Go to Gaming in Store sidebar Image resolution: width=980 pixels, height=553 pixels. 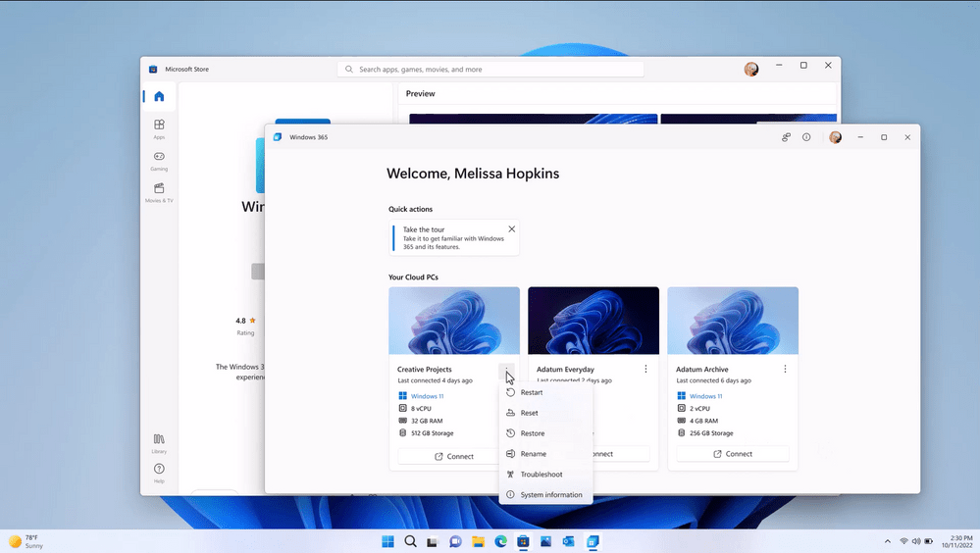coord(159,160)
